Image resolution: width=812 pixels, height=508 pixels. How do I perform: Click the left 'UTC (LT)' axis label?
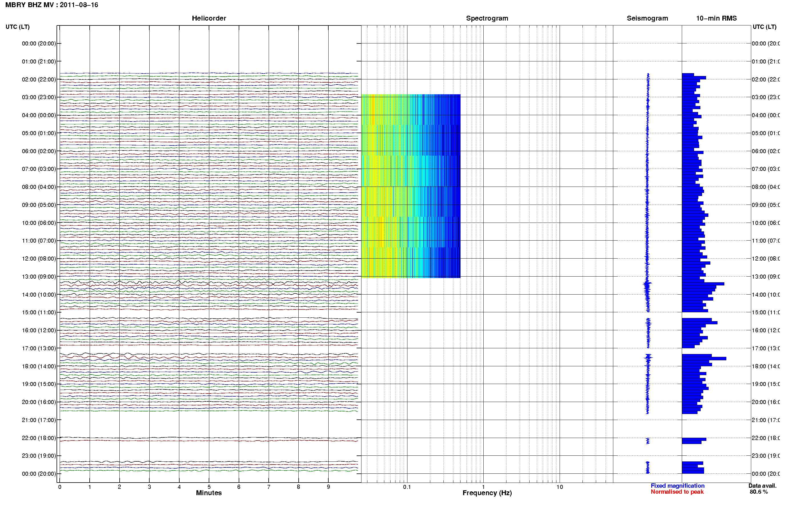tap(17, 27)
